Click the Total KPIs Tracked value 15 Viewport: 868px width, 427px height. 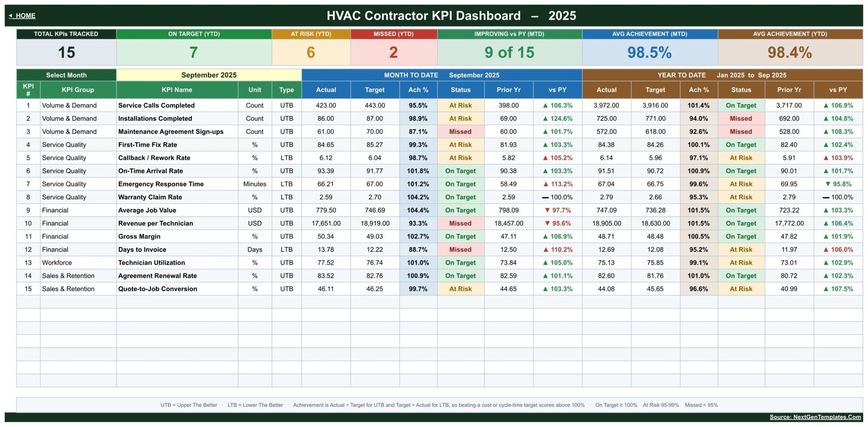(x=66, y=53)
